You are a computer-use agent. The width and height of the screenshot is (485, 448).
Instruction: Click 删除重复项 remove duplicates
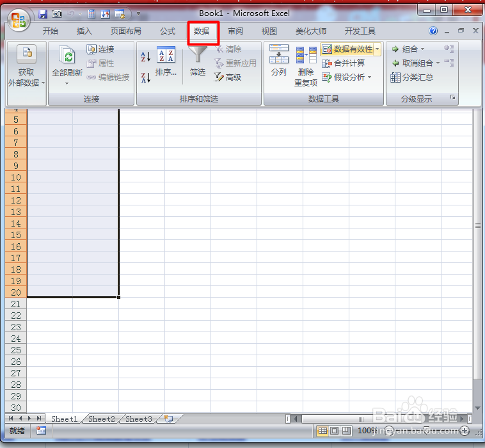point(306,66)
